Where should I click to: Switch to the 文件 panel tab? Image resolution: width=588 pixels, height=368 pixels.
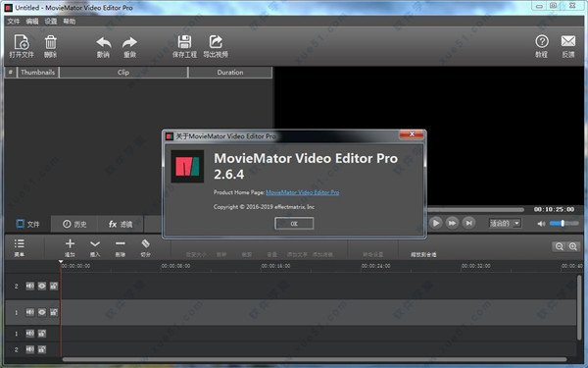coord(27,224)
